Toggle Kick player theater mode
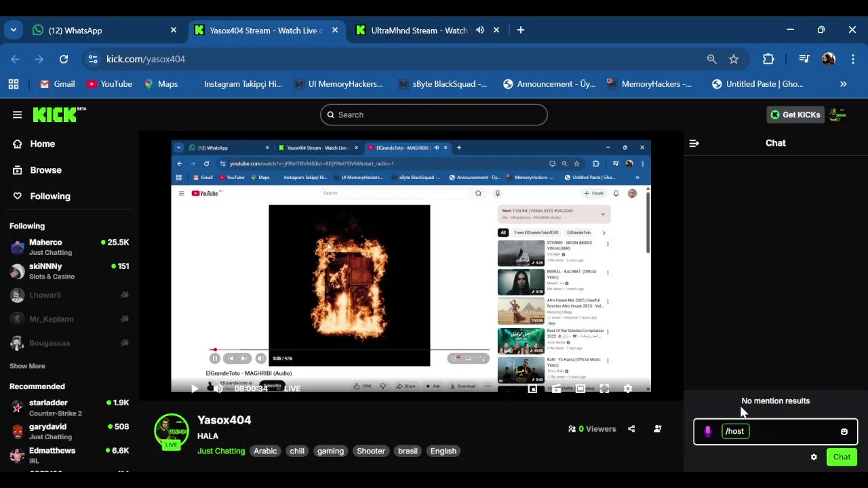This screenshot has width=868, height=488. tap(580, 388)
